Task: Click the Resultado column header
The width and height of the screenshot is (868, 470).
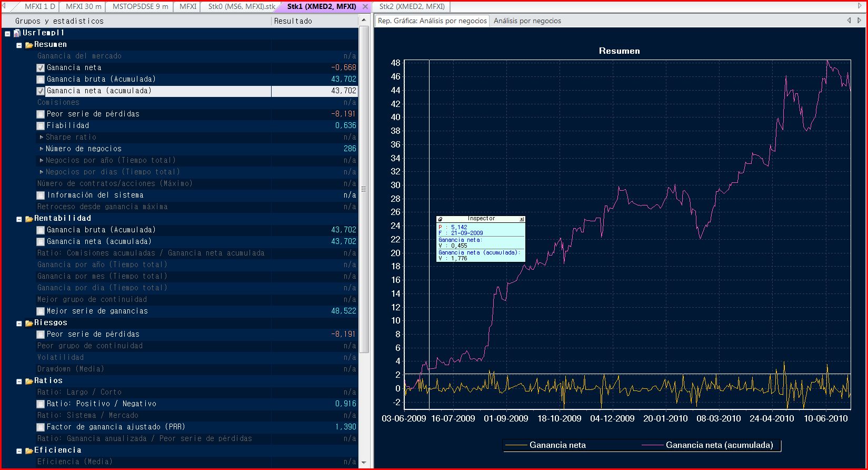Action: click(x=314, y=21)
